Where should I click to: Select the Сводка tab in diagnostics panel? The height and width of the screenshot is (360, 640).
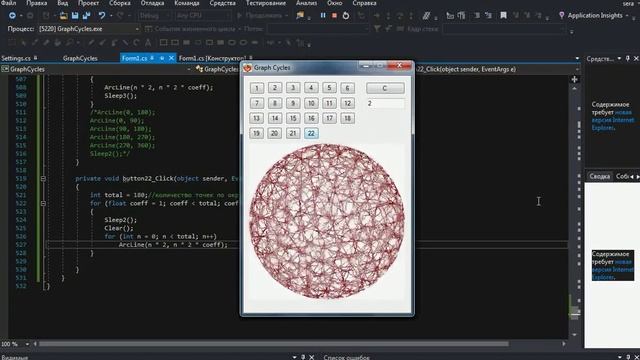coord(600,176)
